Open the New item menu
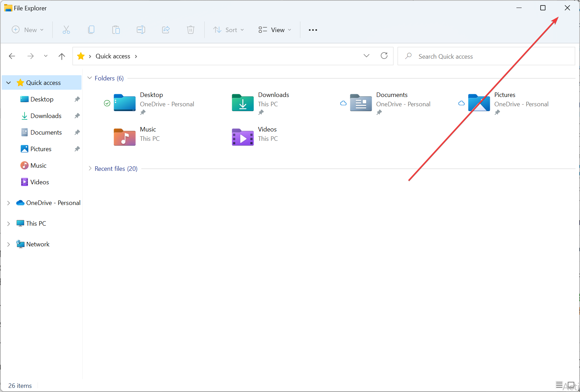580x392 pixels. click(28, 30)
